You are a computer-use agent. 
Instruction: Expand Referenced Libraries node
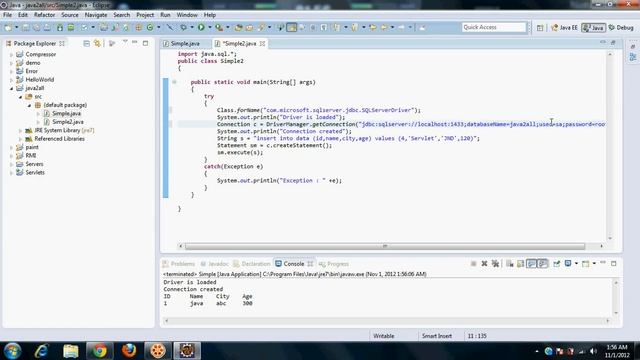pos(20,139)
